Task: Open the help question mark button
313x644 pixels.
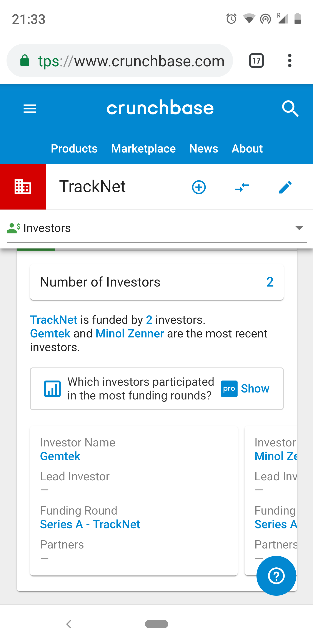Action: pos(276,576)
